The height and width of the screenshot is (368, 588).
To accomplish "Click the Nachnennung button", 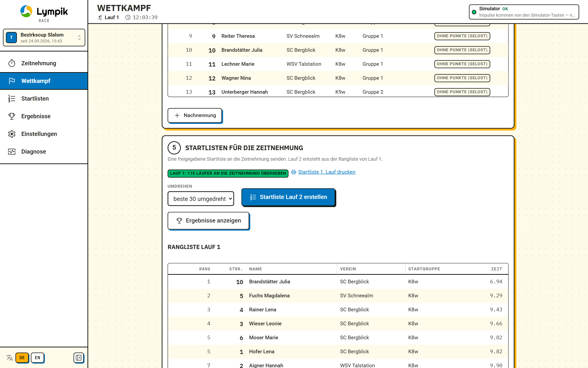I will point(195,115).
